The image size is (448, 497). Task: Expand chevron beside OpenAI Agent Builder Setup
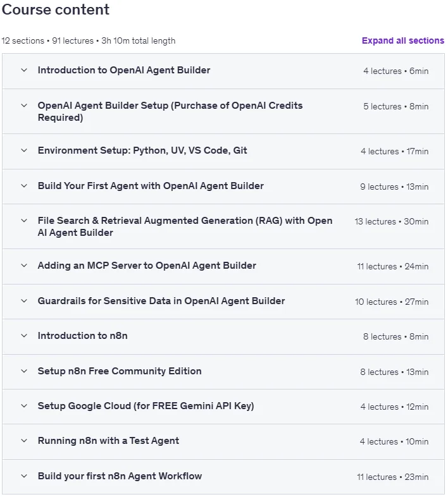24,106
